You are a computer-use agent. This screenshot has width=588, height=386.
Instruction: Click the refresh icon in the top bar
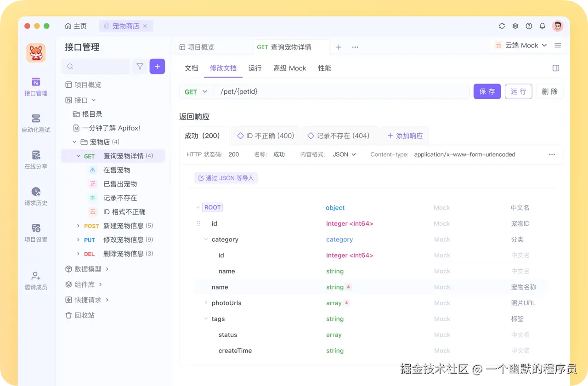502,26
